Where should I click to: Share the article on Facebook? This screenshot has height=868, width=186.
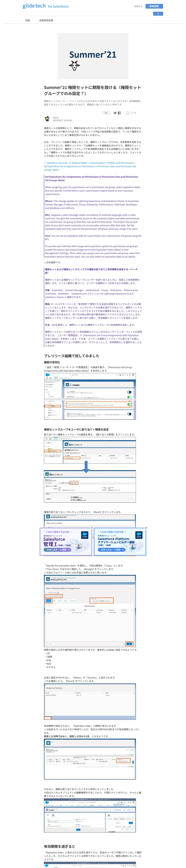pos(119,113)
